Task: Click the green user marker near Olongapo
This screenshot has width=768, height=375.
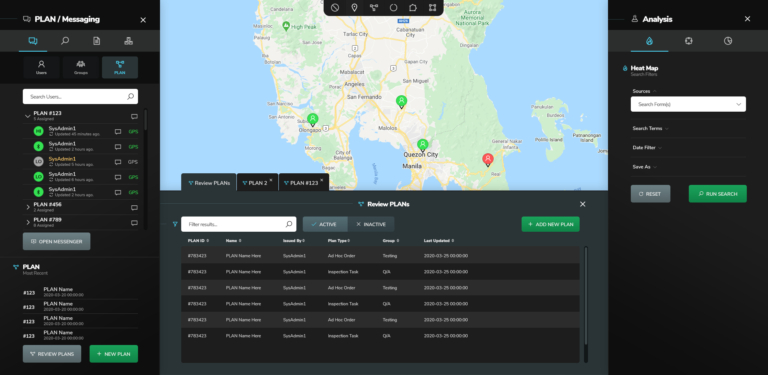Action: (x=312, y=120)
